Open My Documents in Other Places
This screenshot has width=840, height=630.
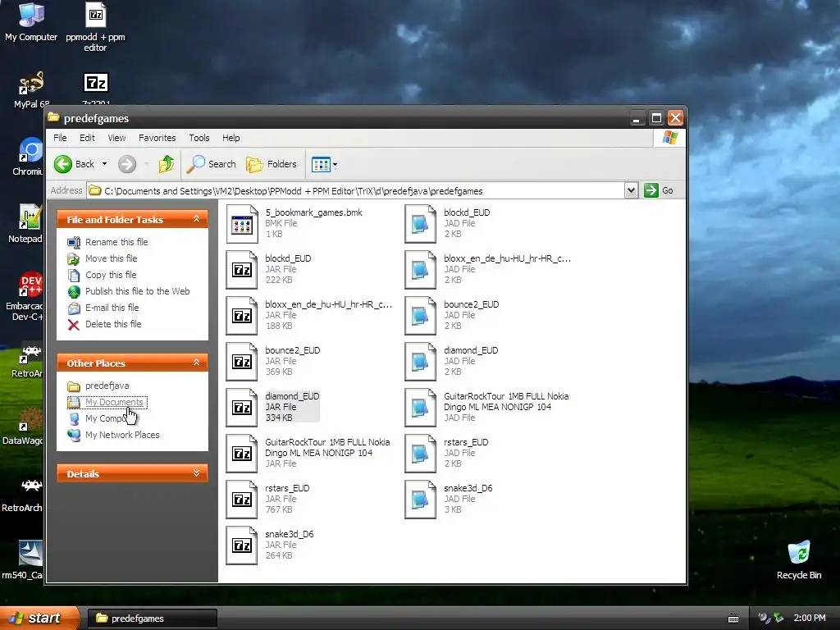point(114,402)
